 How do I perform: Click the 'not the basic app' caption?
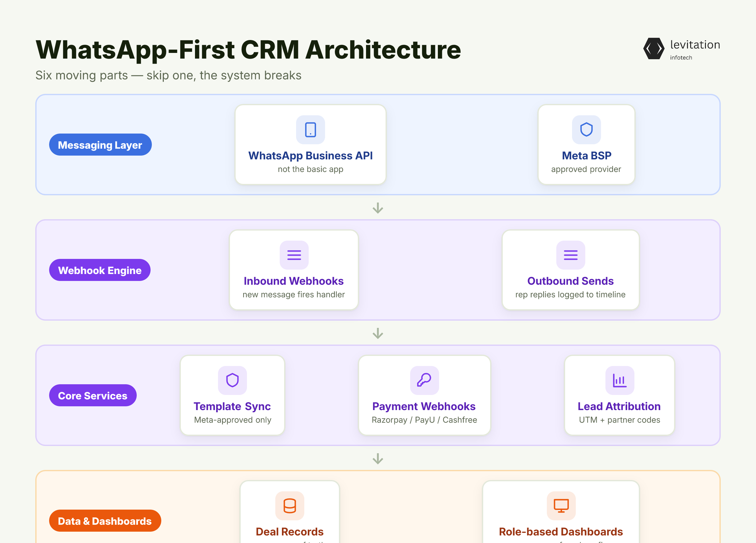pyautogui.click(x=310, y=169)
